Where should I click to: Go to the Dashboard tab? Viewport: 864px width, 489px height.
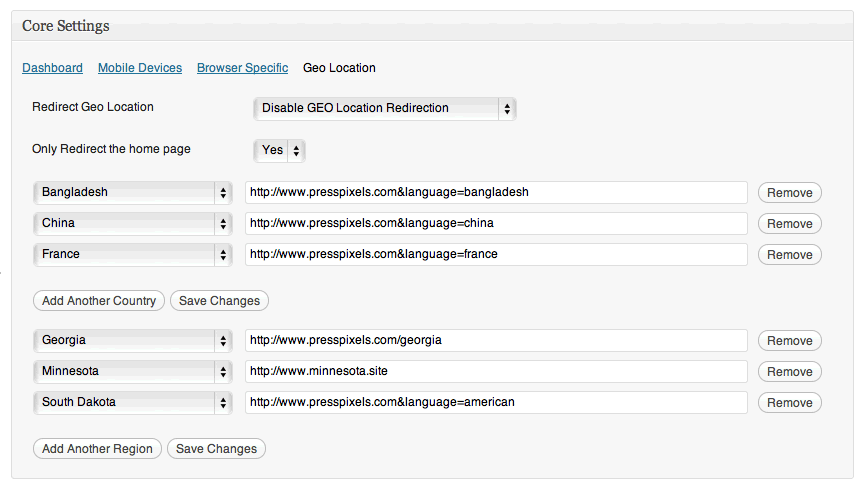point(52,68)
